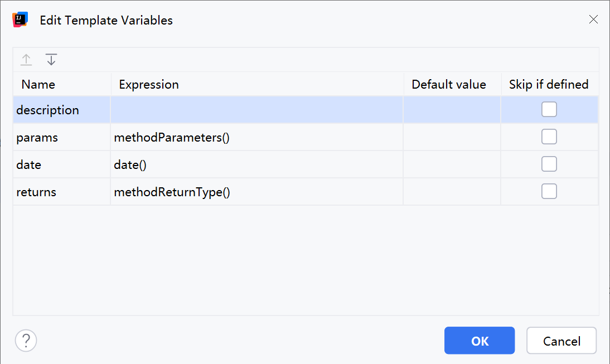
Task: Click the IntelliJ IDEA logo icon
Action: click(20, 20)
